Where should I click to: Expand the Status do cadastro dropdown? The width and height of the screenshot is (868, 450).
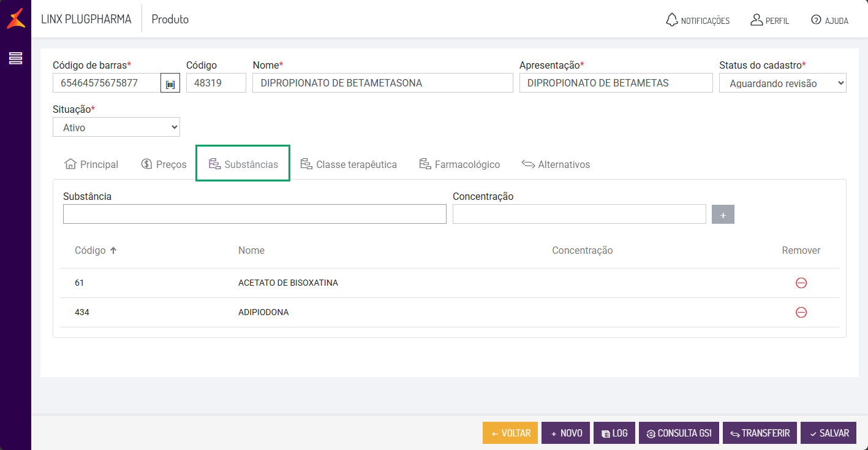[782, 83]
